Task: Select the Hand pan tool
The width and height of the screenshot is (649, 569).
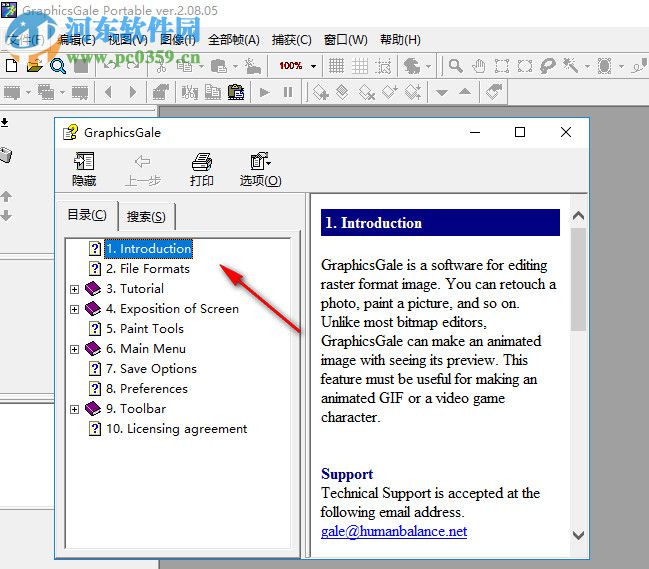Action: coord(479,65)
